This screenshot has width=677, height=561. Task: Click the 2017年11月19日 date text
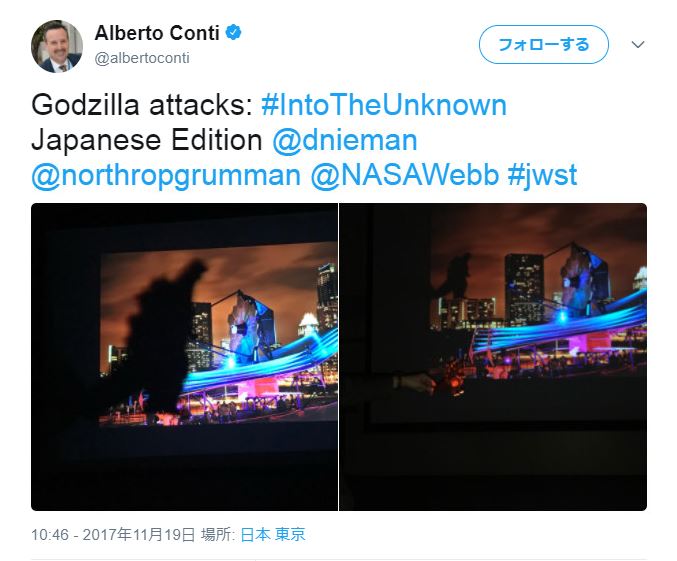pyautogui.click(x=139, y=535)
